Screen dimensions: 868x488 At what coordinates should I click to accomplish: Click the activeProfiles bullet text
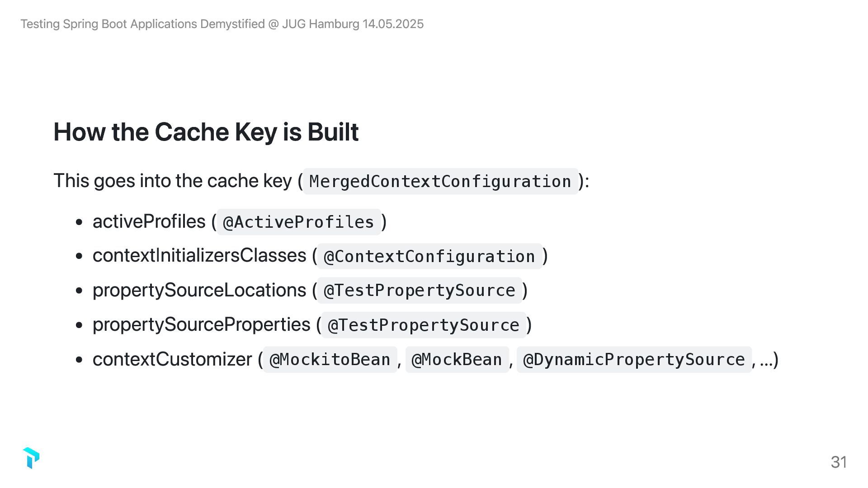click(149, 222)
